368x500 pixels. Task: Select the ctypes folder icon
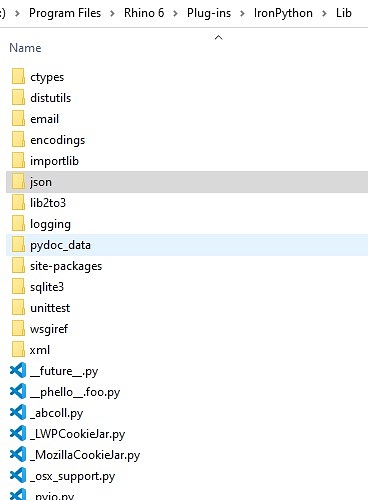(18, 76)
